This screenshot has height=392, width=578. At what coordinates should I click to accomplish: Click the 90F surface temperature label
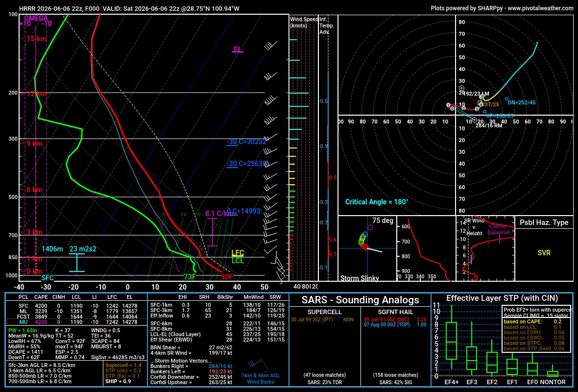[x=227, y=276]
